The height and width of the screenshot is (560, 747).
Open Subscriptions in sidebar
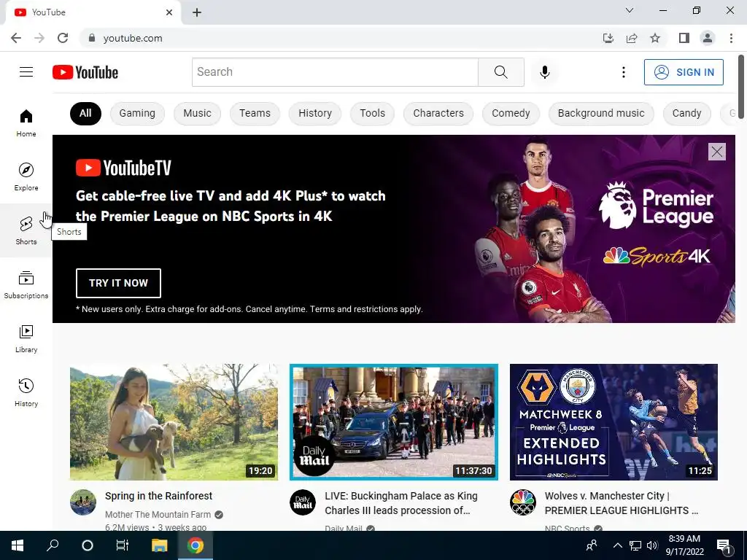click(x=26, y=285)
